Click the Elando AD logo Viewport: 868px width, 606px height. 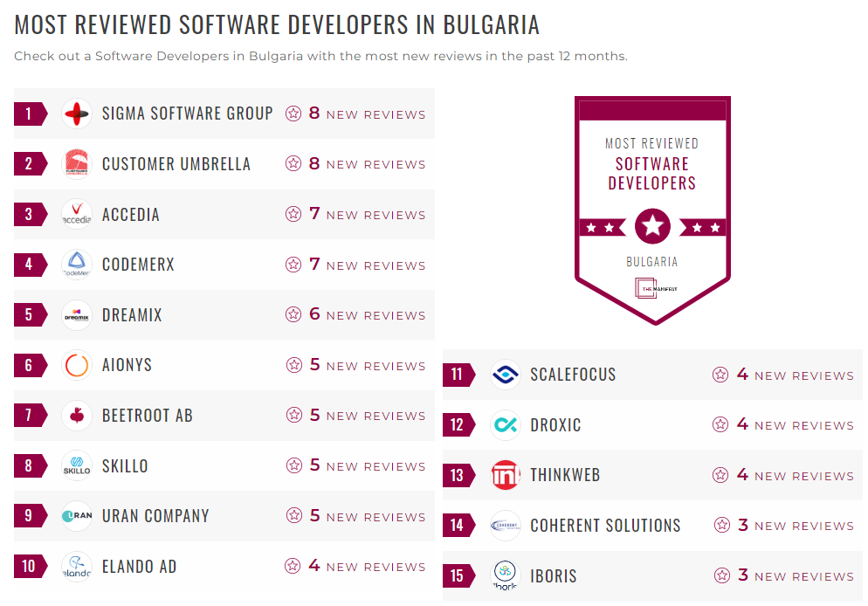[76, 566]
